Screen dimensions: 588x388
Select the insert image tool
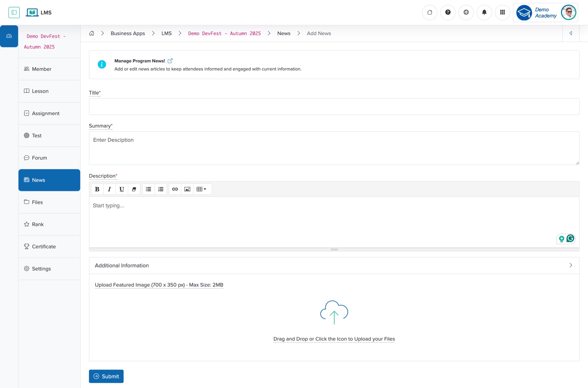tap(187, 189)
